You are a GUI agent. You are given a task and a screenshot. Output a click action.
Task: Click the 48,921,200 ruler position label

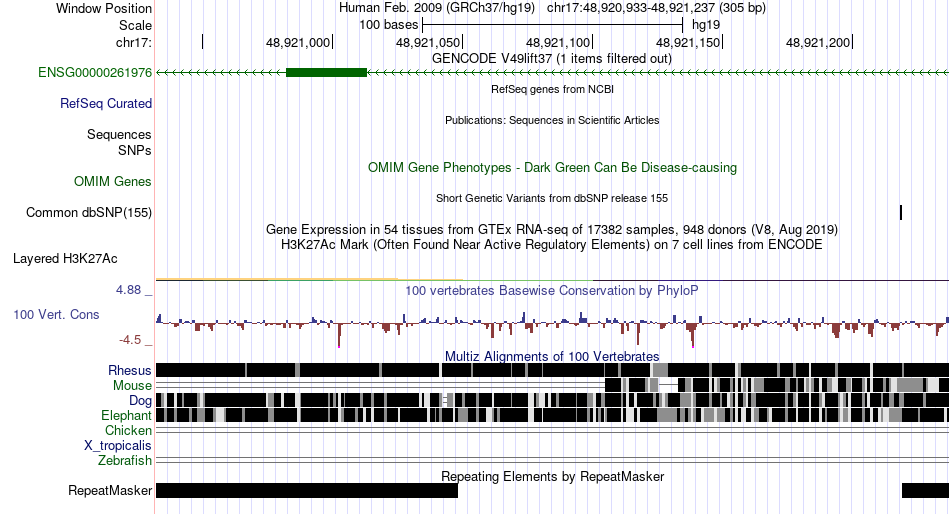[819, 42]
